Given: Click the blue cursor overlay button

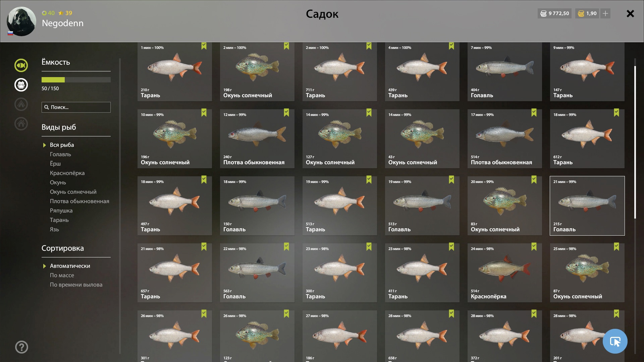Looking at the screenshot, I should click(615, 341).
